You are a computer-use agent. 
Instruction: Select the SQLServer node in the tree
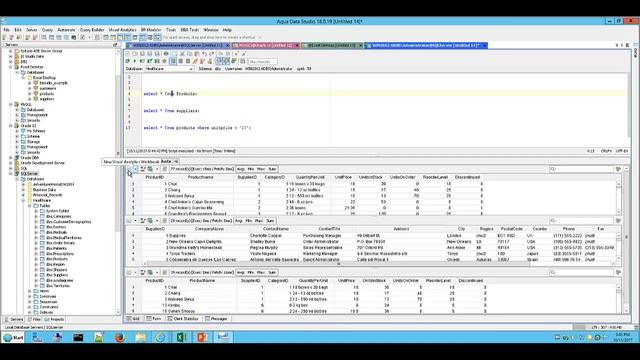(29, 174)
